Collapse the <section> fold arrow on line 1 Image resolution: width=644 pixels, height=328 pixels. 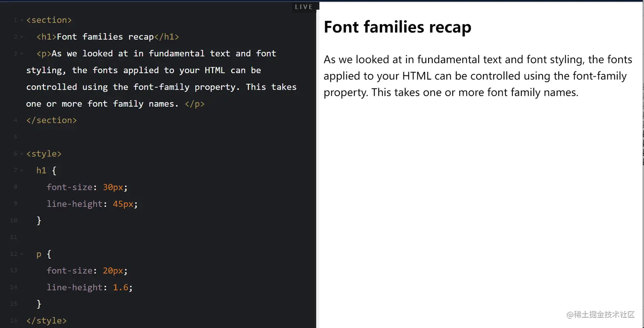click(x=22, y=20)
